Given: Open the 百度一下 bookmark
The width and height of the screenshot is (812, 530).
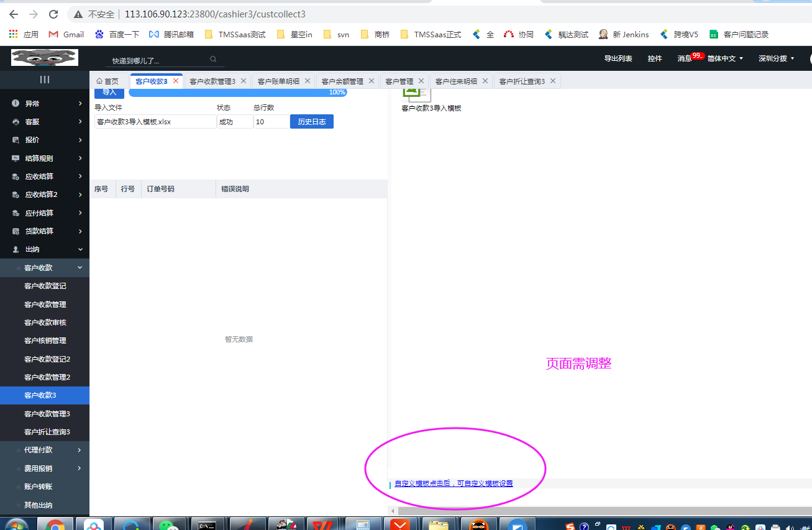Looking at the screenshot, I should [117, 34].
